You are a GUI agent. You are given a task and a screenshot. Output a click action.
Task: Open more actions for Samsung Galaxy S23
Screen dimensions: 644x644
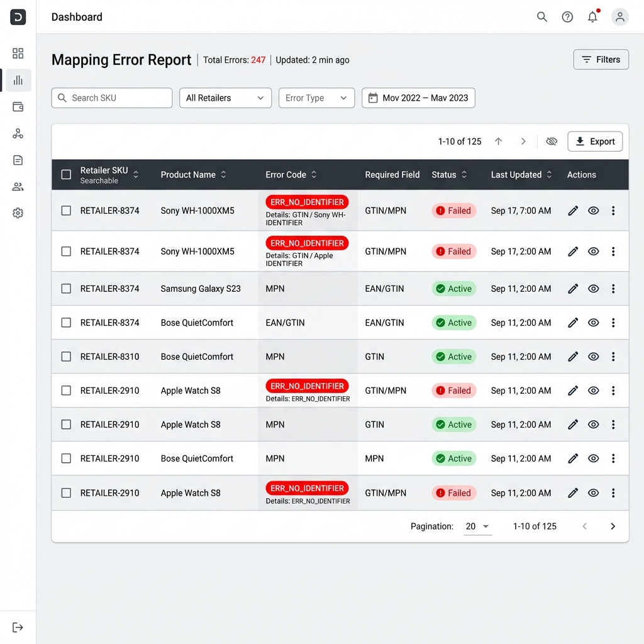[613, 289]
